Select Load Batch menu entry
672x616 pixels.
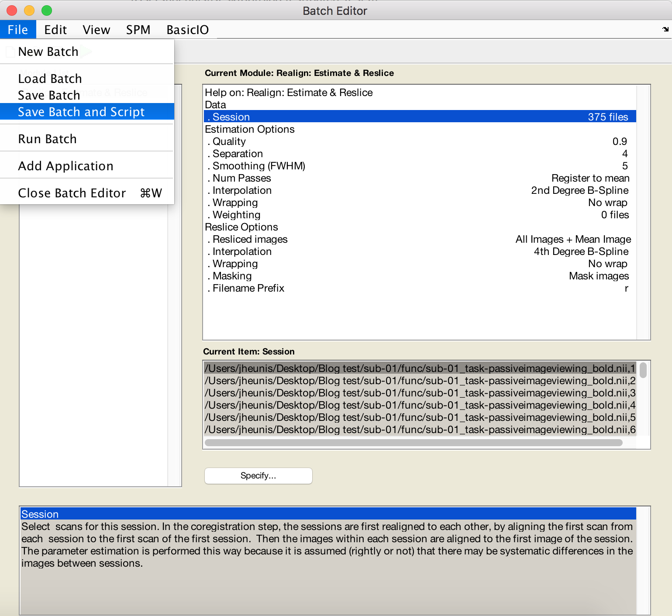[87, 79]
